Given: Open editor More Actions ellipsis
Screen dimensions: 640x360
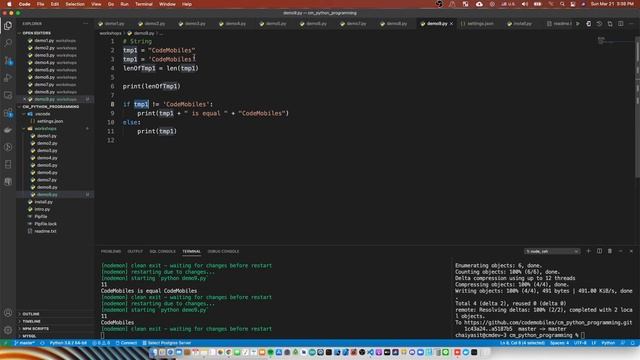Looking at the screenshot, I should (x=631, y=24).
